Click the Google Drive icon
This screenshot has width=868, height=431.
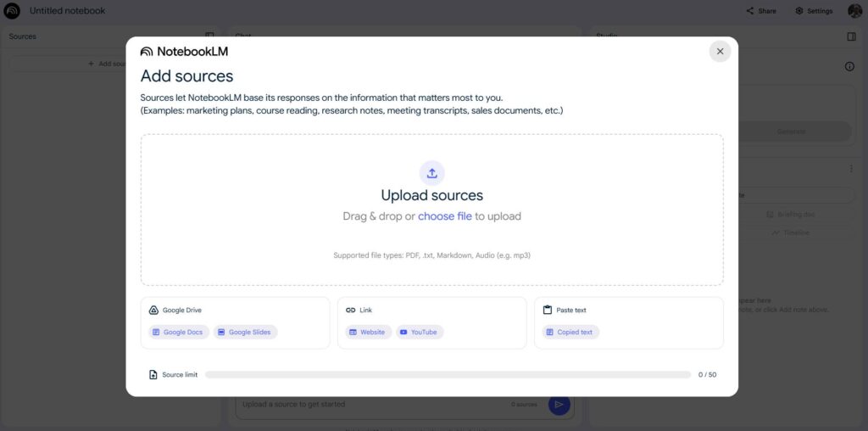(153, 311)
